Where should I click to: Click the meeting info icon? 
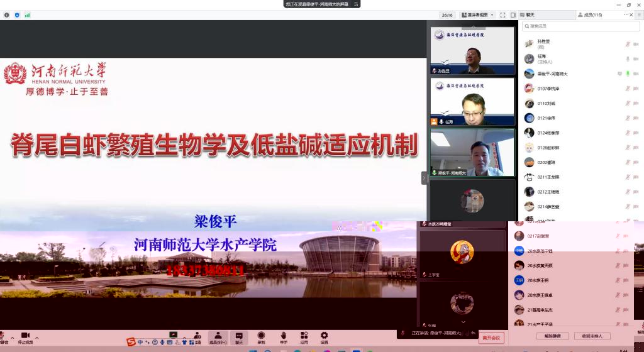(x=7, y=14)
